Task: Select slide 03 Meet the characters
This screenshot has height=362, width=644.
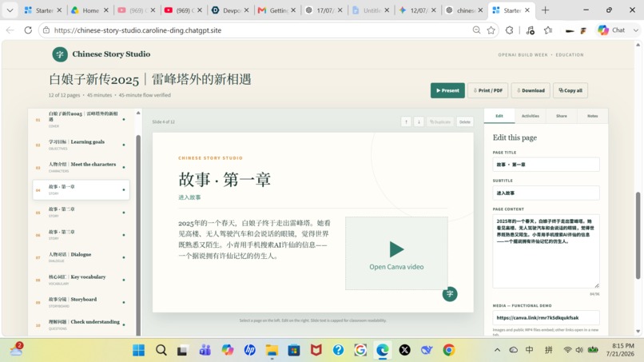Action: pos(81,167)
